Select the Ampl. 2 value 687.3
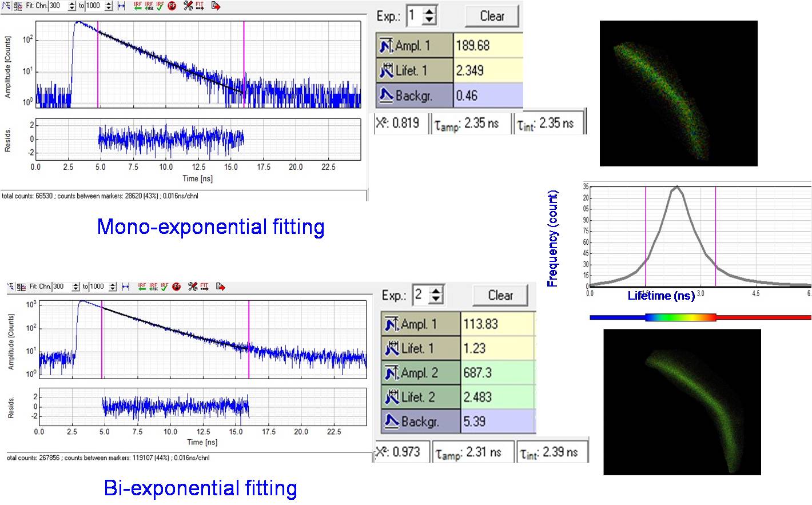Viewport: 812px width, 505px height. (x=498, y=373)
